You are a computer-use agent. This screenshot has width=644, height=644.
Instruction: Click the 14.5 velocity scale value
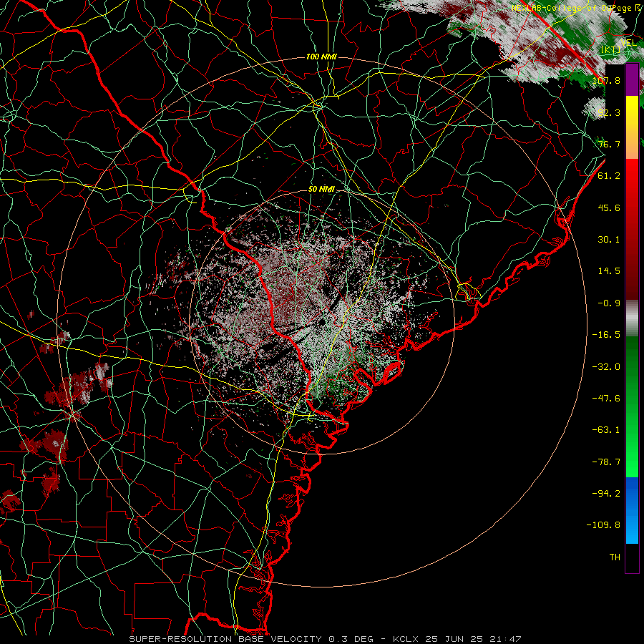coord(609,271)
